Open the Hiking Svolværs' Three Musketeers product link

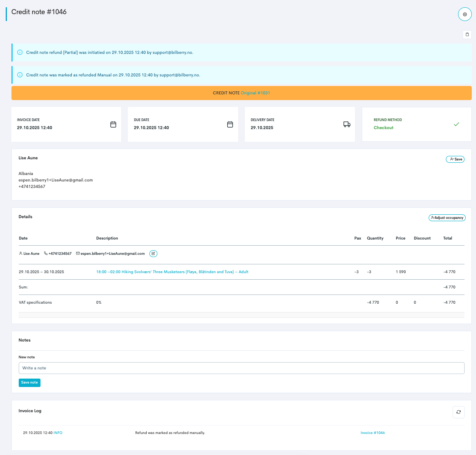(172, 272)
